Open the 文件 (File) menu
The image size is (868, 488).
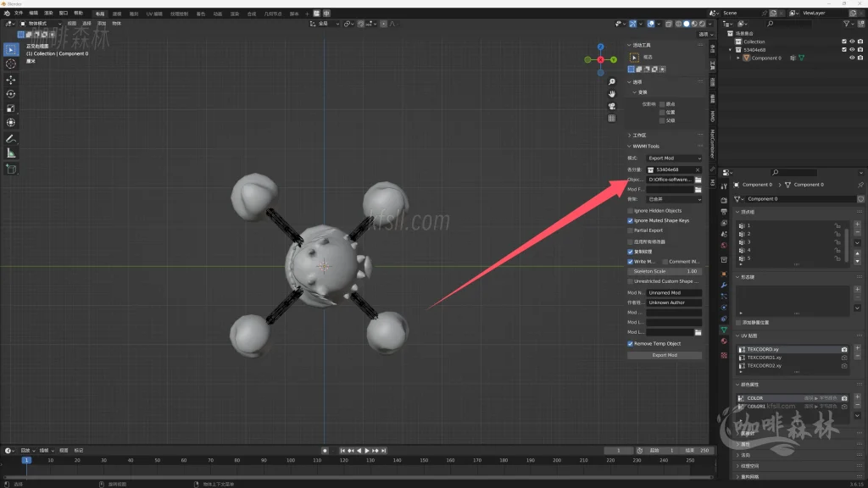(19, 14)
